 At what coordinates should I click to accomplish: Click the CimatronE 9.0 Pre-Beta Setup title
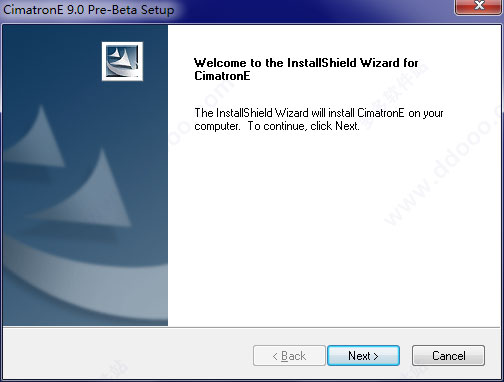[x=89, y=10]
